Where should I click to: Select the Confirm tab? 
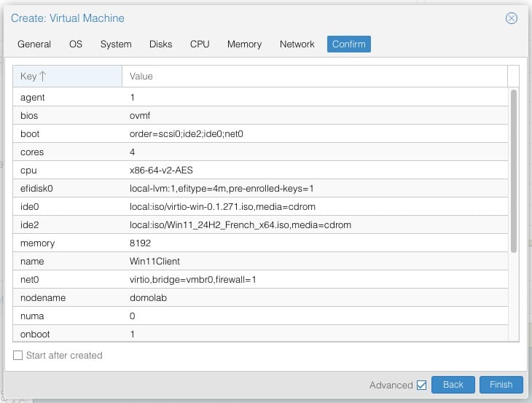pos(349,44)
